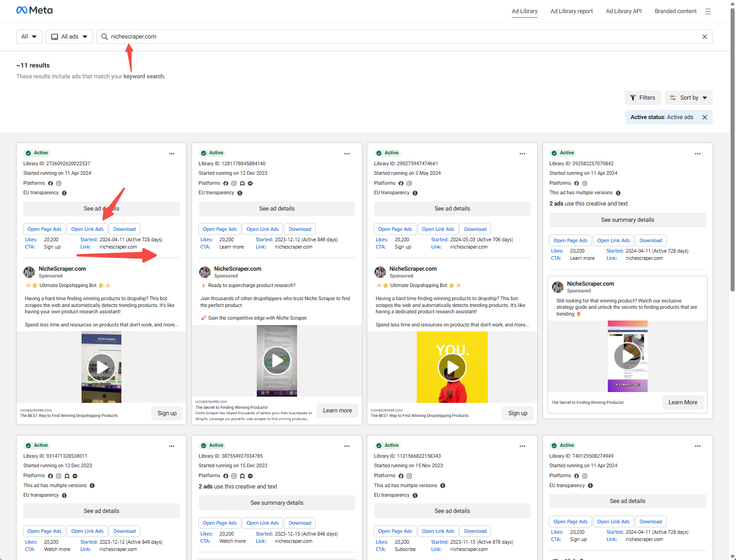The height and width of the screenshot is (560, 736).
Task: Open the hamburger menu in the header
Action: (x=708, y=11)
